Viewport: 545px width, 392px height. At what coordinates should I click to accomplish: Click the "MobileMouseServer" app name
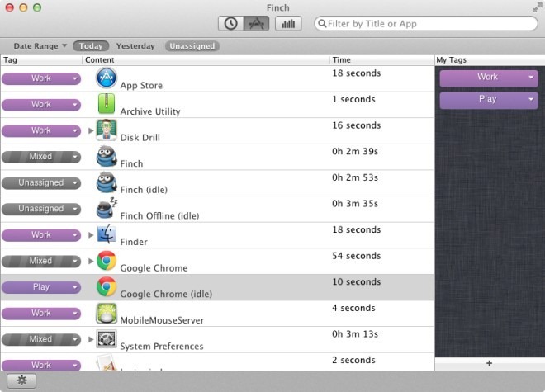162,320
